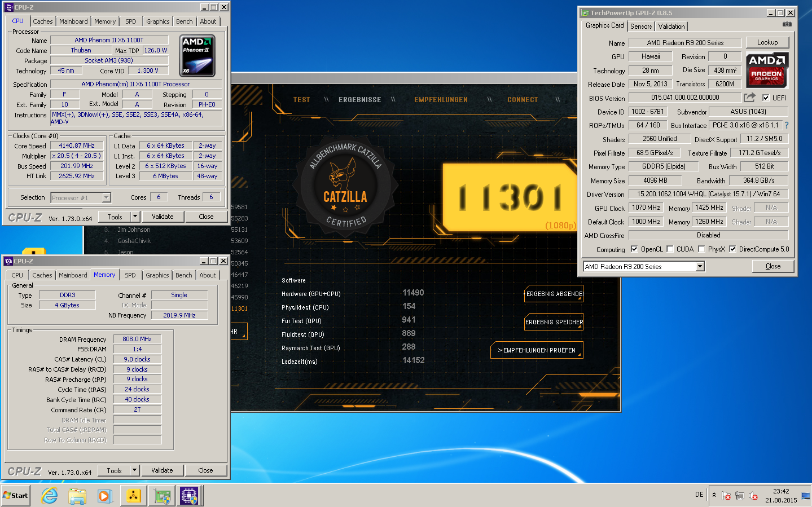Image resolution: width=812 pixels, height=507 pixels.
Task: Click the AMD Radeon Graphics logo in GPU-Z
Action: 767,70
